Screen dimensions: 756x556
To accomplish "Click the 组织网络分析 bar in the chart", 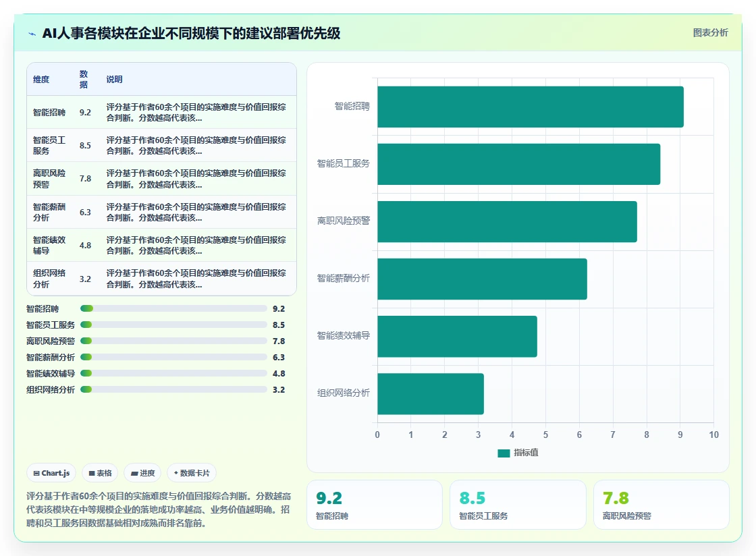I will click(x=431, y=393).
